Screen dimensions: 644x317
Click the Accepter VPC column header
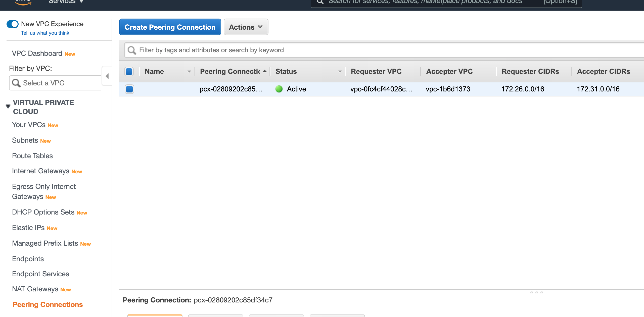(x=449, y=71)
